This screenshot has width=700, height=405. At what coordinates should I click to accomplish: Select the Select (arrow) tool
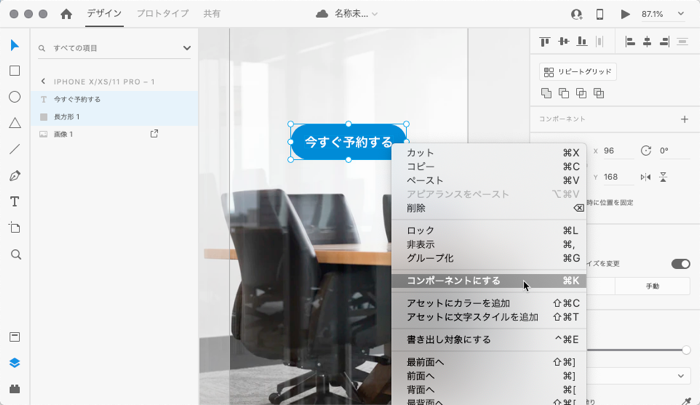[15, 45]
